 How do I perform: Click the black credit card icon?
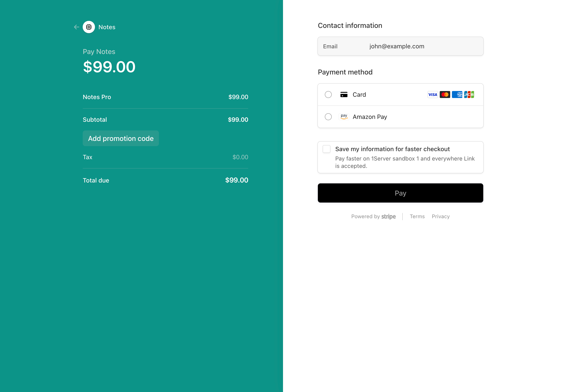point(344,95)
